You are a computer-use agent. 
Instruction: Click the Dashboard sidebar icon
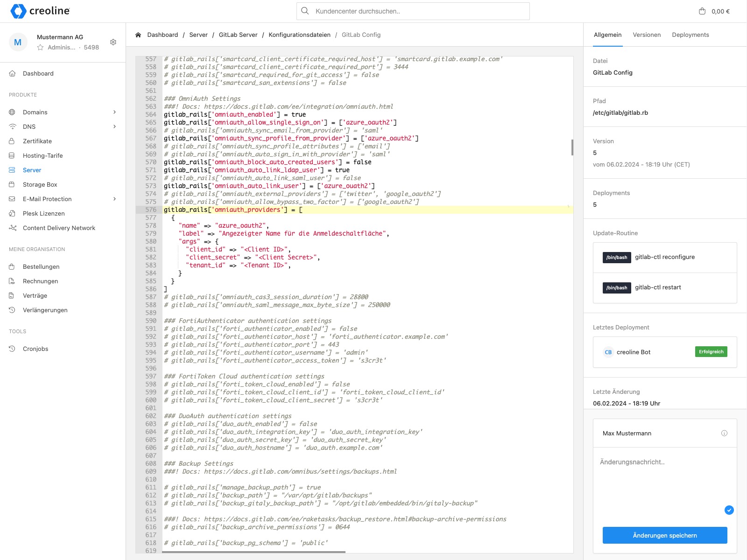coord(12,73)
